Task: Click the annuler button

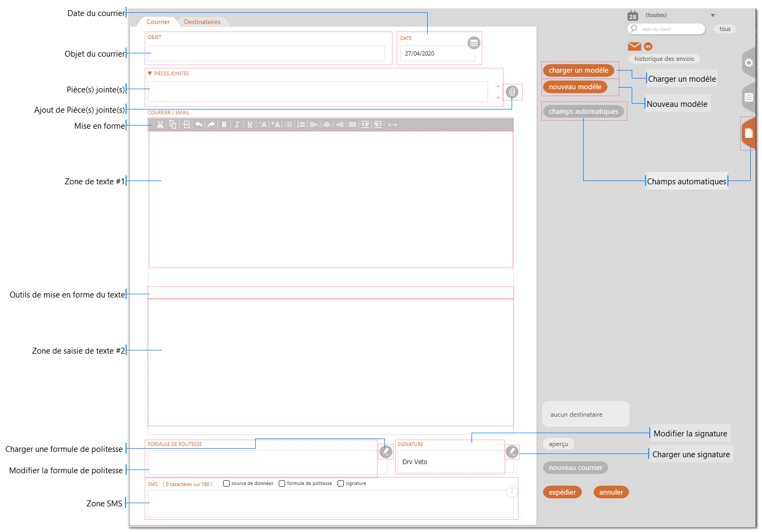Action: 611,492
